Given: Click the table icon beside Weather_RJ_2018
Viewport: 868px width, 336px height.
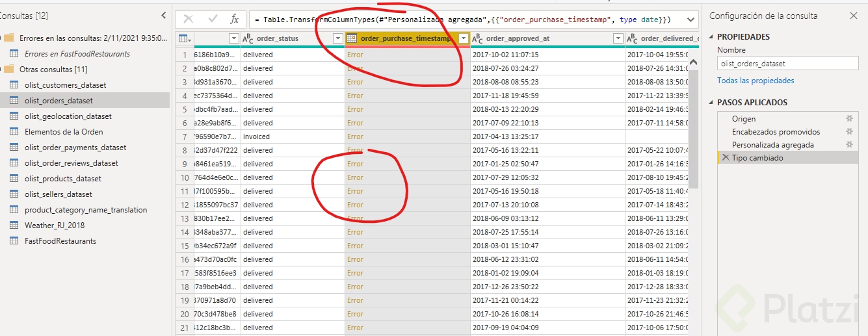Looking at the screenshot, I should pyautogui.click(x=14, y=226).
